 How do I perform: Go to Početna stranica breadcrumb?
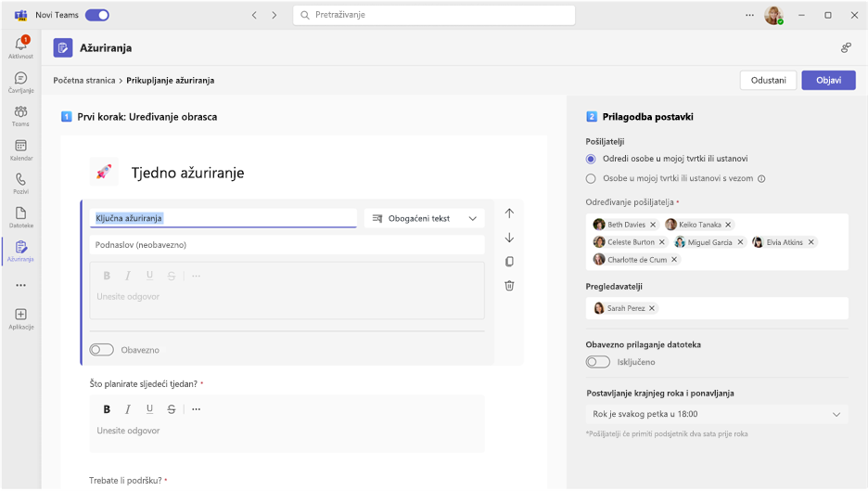coord(84,81)
